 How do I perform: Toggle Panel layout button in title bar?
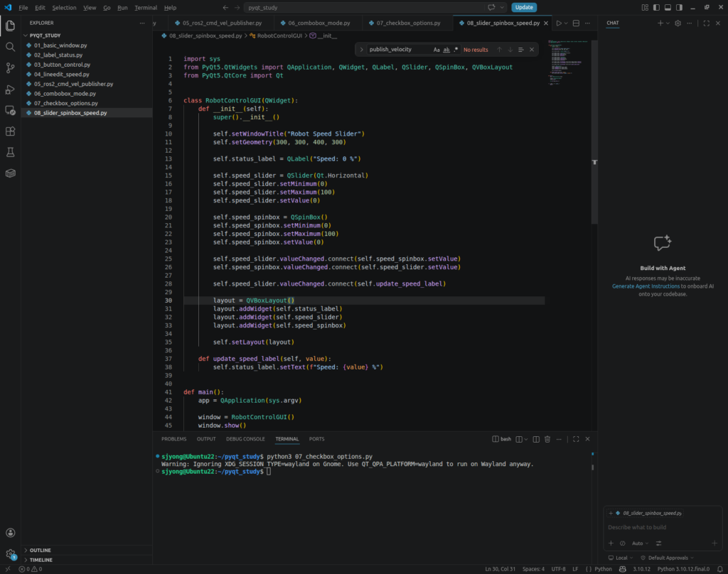coord(668,7)
